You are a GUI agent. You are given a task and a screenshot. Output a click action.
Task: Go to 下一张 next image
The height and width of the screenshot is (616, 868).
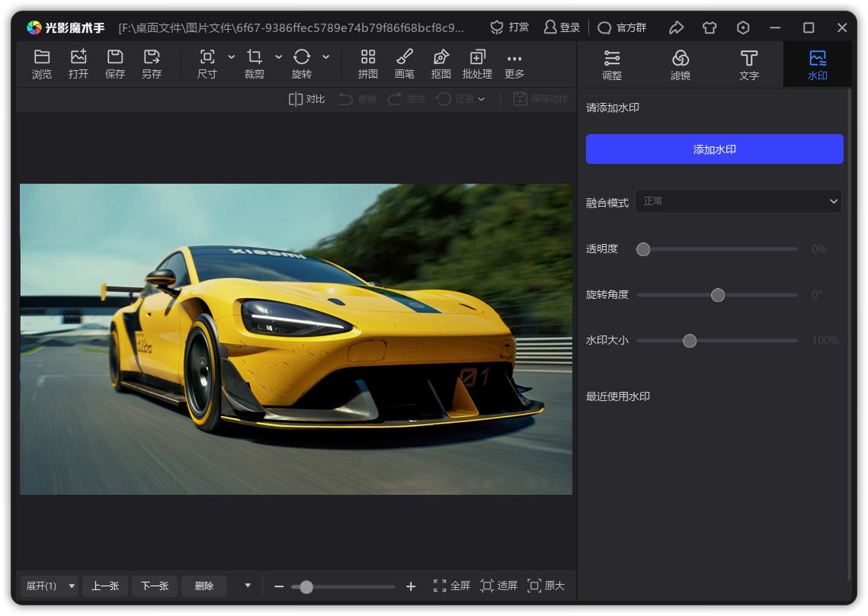pyautogui.click(x=155, y=586)
